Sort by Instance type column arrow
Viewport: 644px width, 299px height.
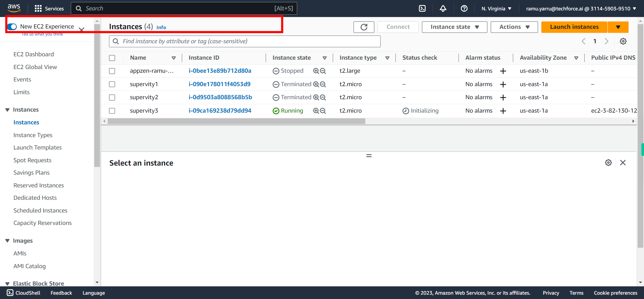point(387,58)
